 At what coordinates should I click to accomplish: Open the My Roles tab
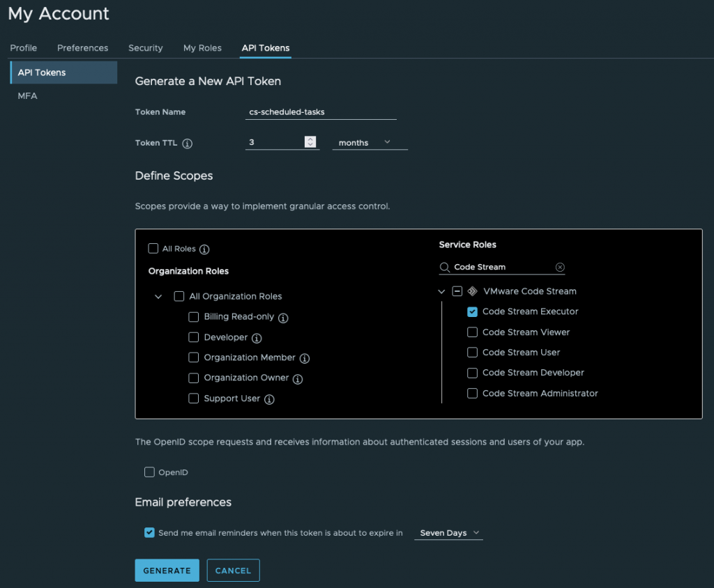coord(202,48)
